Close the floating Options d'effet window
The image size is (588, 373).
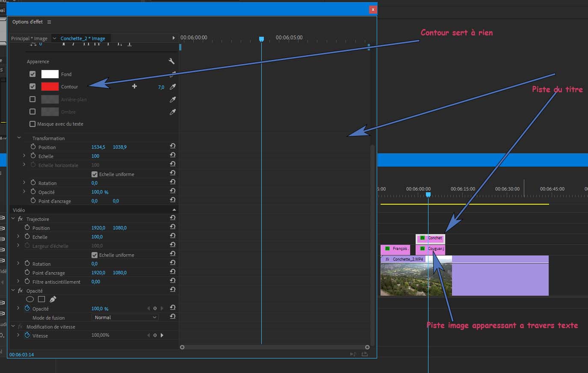(373, 9)
